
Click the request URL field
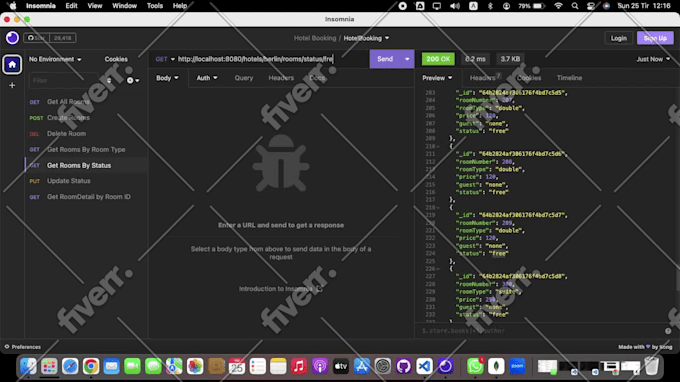click(x=272, y=59)
